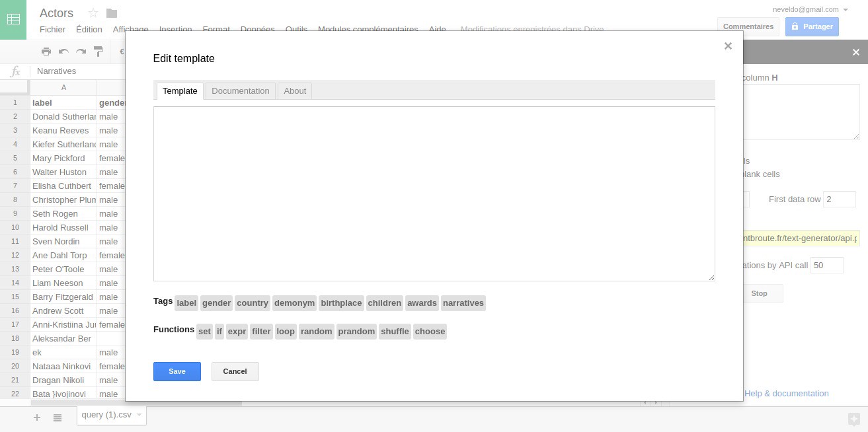Click the Actors document title
Viewport: 868px width, 432px height.
[x=56, y=13]
